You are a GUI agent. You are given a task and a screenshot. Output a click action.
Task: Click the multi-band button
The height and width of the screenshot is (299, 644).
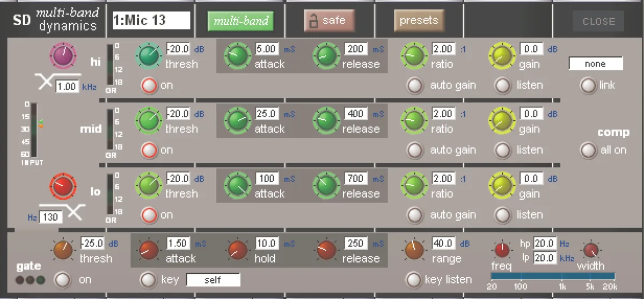point(240,21)
